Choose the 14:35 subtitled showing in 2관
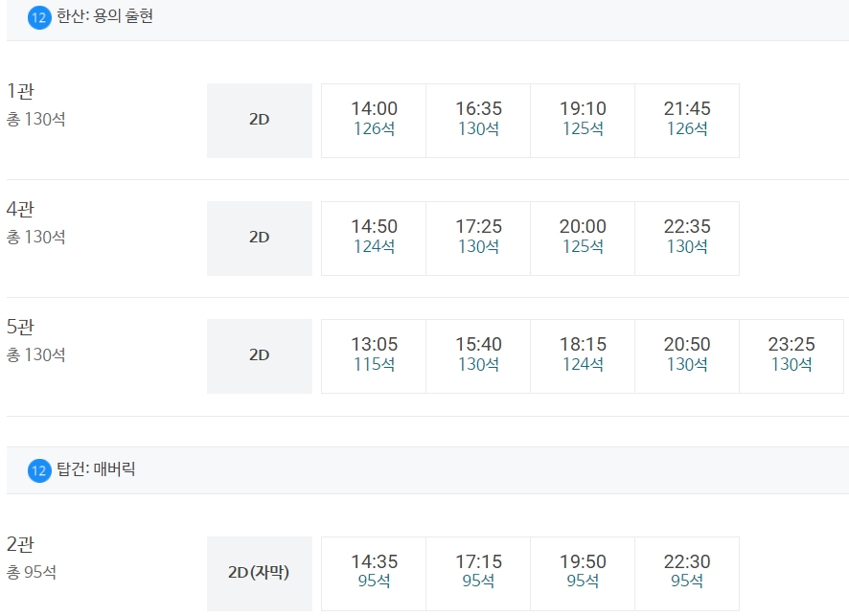849x616 pixels. [374, 574]
